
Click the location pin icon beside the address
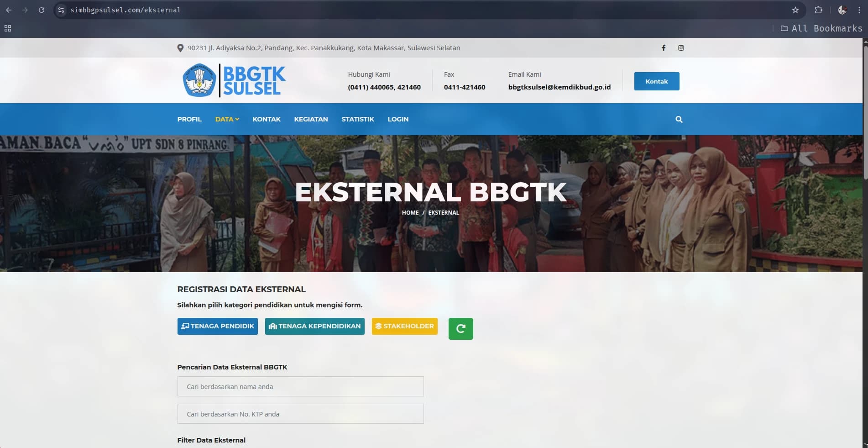(x=180, y=47)
